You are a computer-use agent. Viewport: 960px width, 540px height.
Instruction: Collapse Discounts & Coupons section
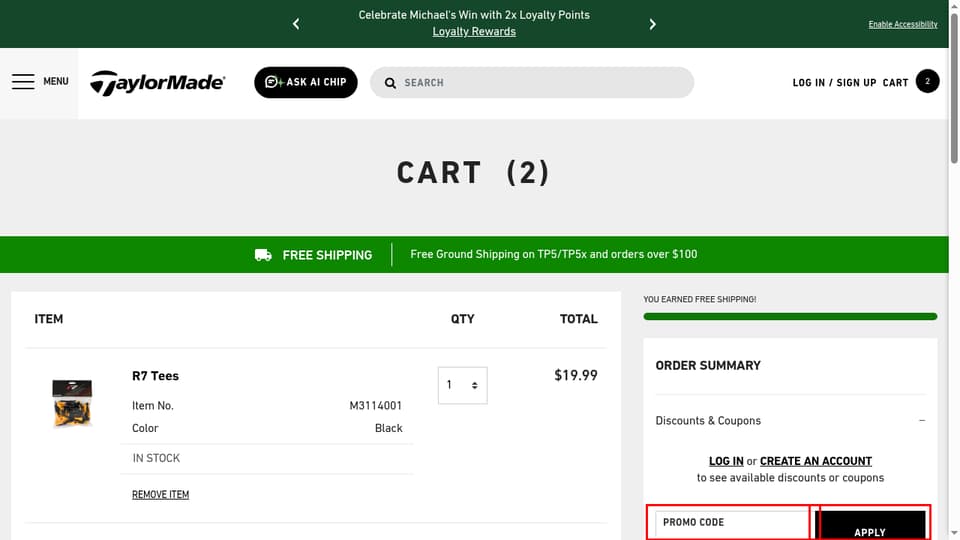(921, 421)
